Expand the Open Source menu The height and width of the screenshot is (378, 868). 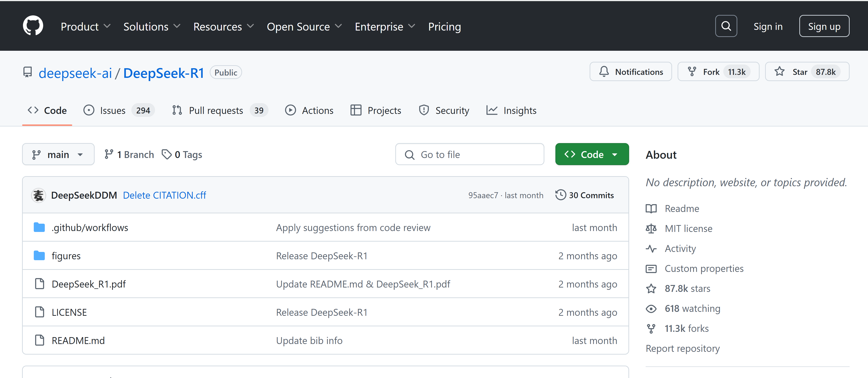[304, 26]
